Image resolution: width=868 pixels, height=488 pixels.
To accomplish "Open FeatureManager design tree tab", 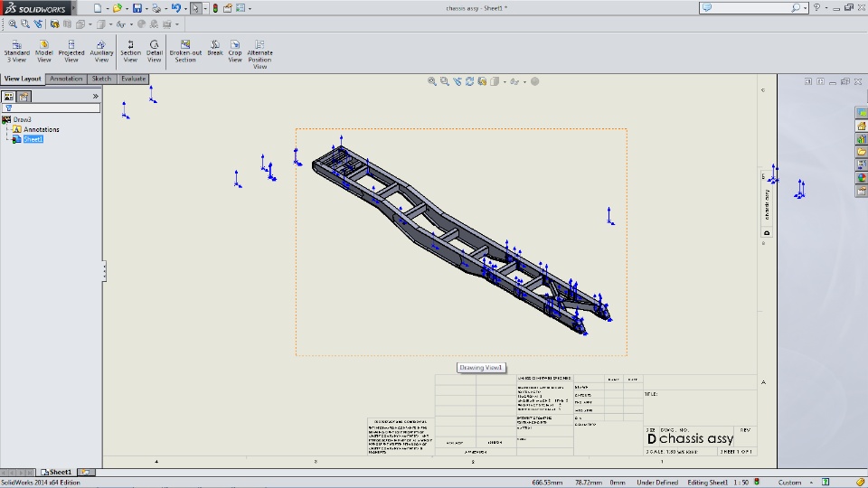I will coord(9,97).
